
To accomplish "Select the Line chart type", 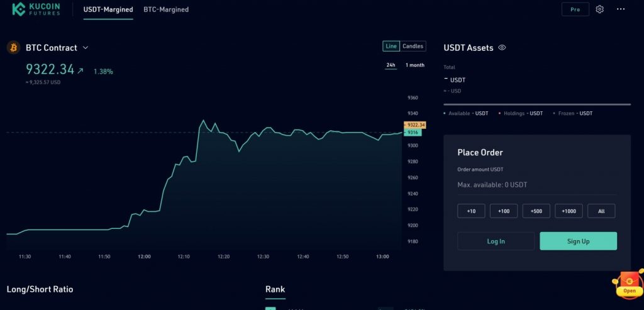I will 391,46.
